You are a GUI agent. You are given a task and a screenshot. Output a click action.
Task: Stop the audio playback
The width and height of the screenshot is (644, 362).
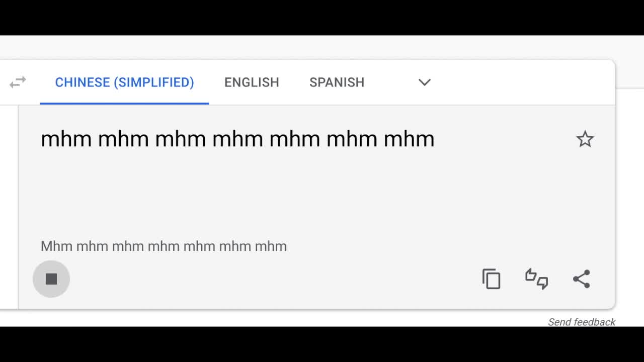pos(51,279)
